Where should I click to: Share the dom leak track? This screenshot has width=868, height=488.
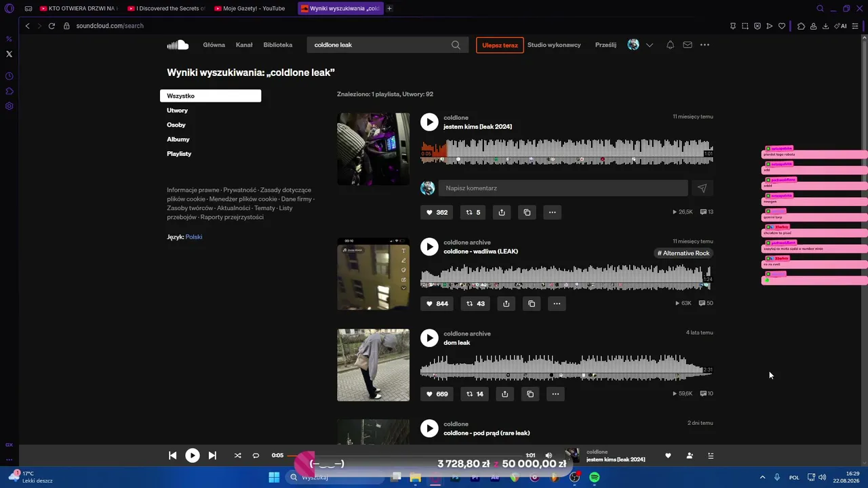pyautogui.click(x=505, y=394)
